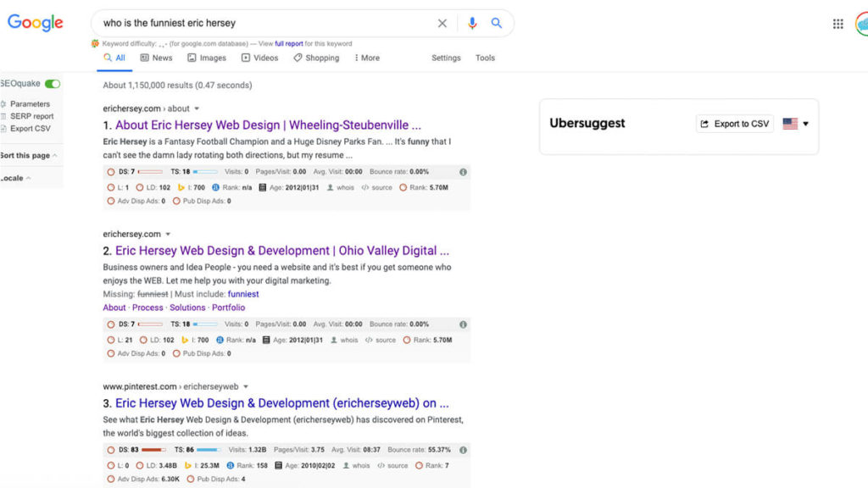Expand the Ubersuggest country flag dropdown
The width and height of the screenshot is (868, 488).
795,124
